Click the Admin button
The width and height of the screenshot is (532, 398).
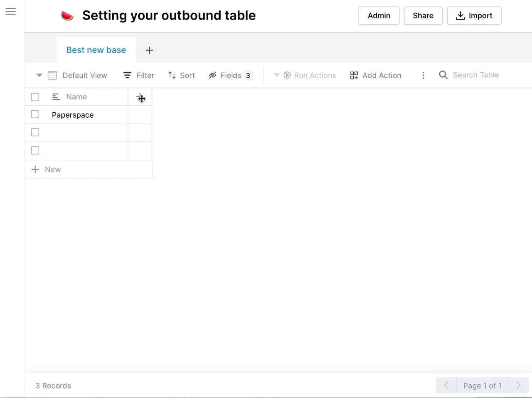pyautogui.click(x=379, y=16)
